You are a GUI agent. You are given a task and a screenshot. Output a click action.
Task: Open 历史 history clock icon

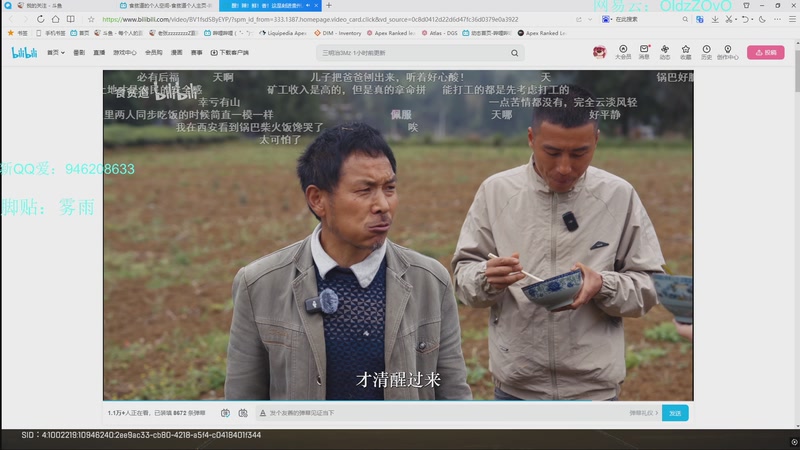coord(706,52)
